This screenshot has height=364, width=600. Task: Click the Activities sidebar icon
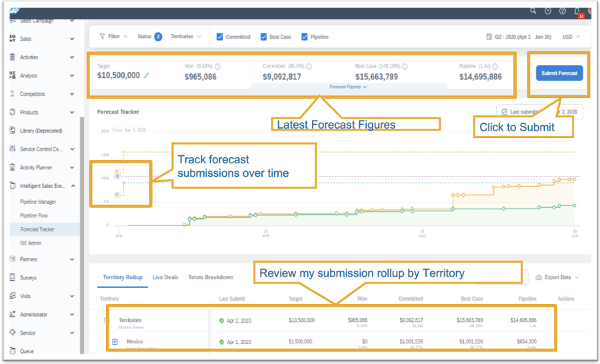12,57
